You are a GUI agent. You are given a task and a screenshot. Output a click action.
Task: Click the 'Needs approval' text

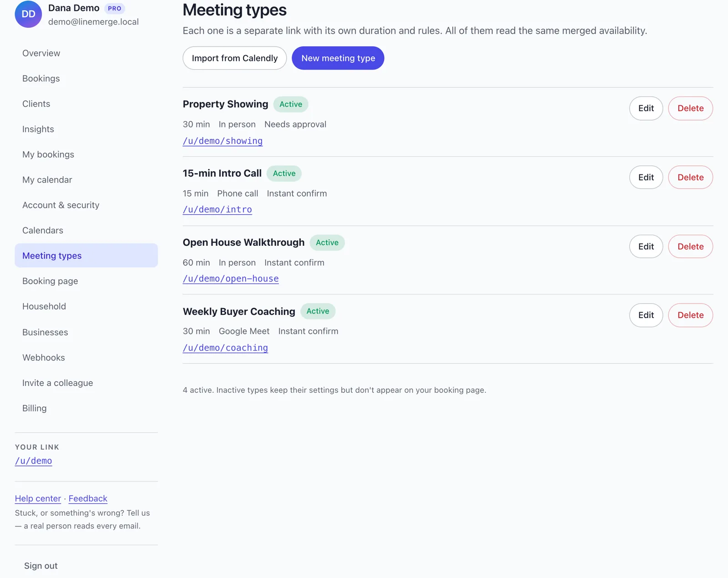pos(295,124)
